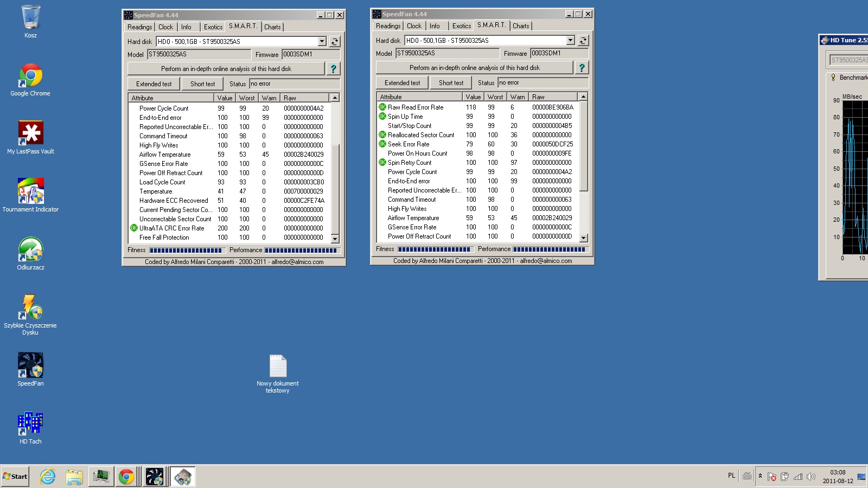Click the power plug tray icon
The width and height of the screenshot is (868, 488).
click(785, 477)
